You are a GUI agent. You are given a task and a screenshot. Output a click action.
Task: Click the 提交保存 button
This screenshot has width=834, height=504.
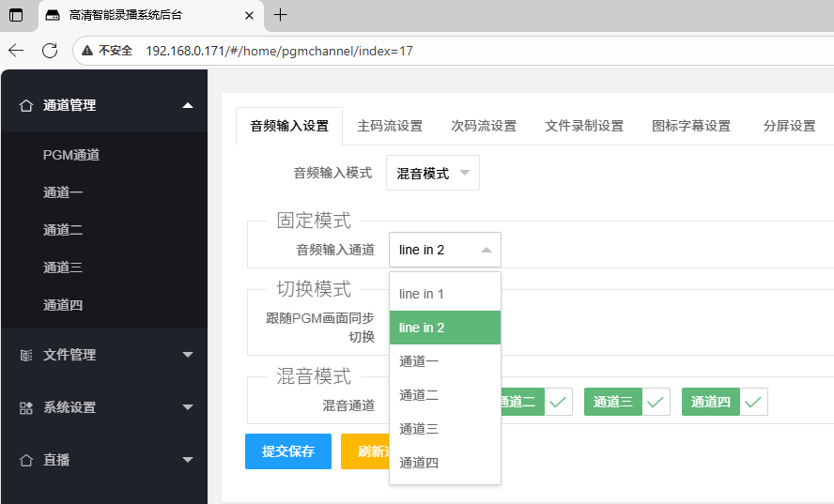click(x=288, y=451)
